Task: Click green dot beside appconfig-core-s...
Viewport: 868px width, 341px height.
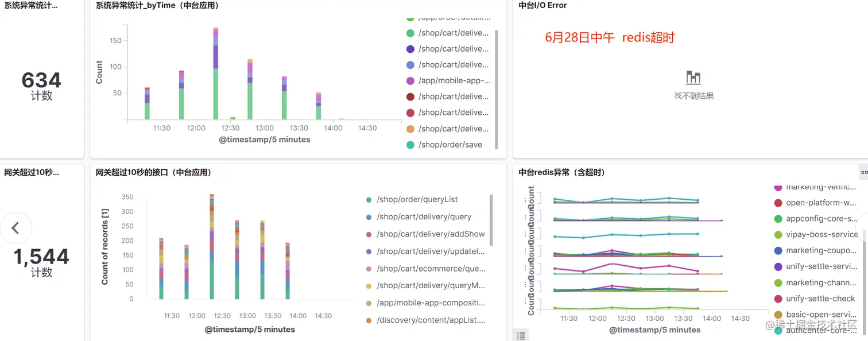Action: click(x=778, y=219)
